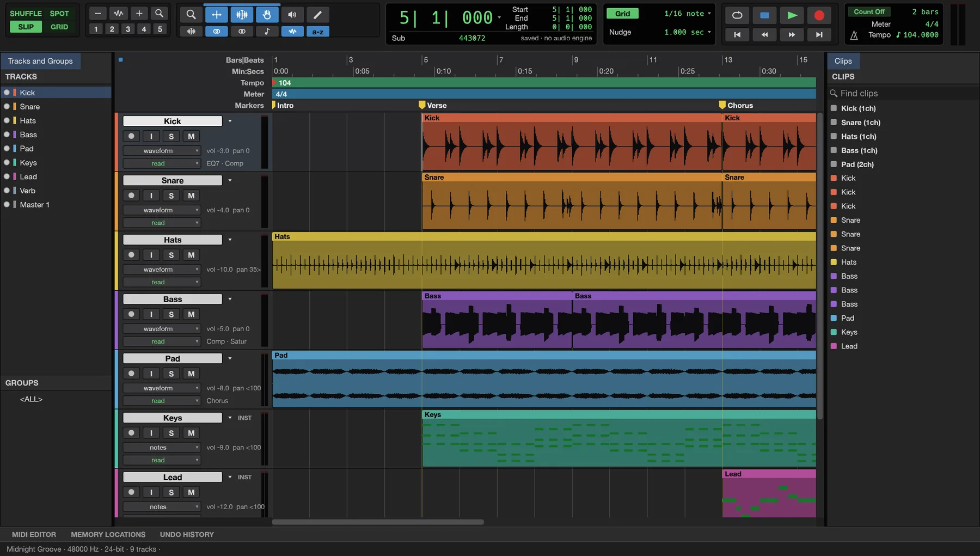Solo the Keys track
This screenshot has width=980, height=556.
pos(171,433)
